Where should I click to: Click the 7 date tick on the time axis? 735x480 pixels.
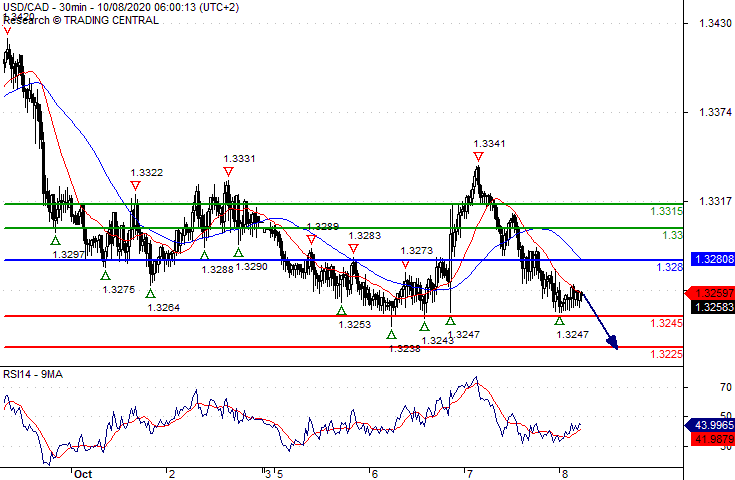[469, 474]
